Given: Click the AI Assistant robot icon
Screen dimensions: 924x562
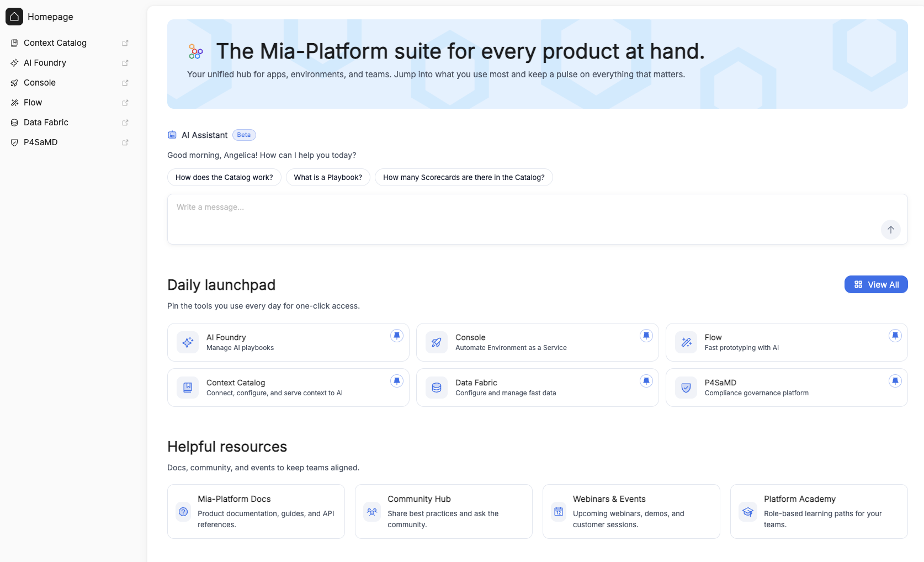Looking at the screenshot, I should [x=172, y=135].
